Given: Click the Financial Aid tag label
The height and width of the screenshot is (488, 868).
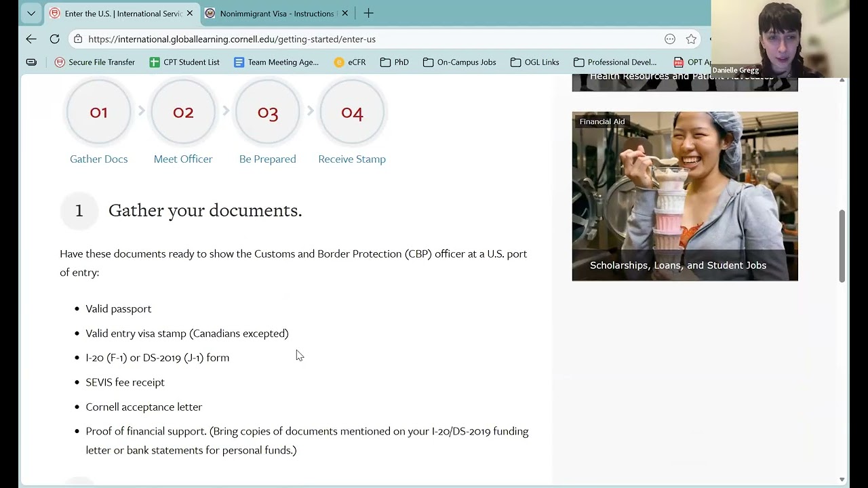Looking at the screenshot, I should [x=602, y=121].
